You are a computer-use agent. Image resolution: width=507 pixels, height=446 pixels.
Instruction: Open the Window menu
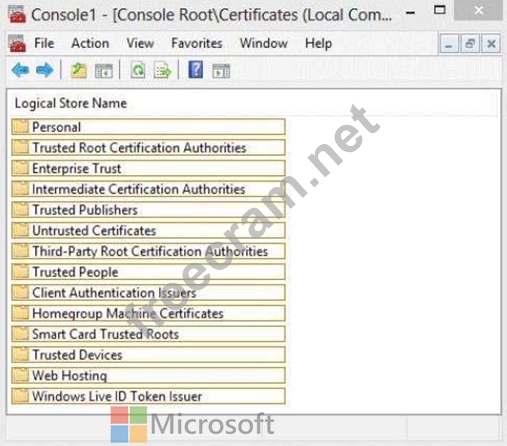pos(264,43)
